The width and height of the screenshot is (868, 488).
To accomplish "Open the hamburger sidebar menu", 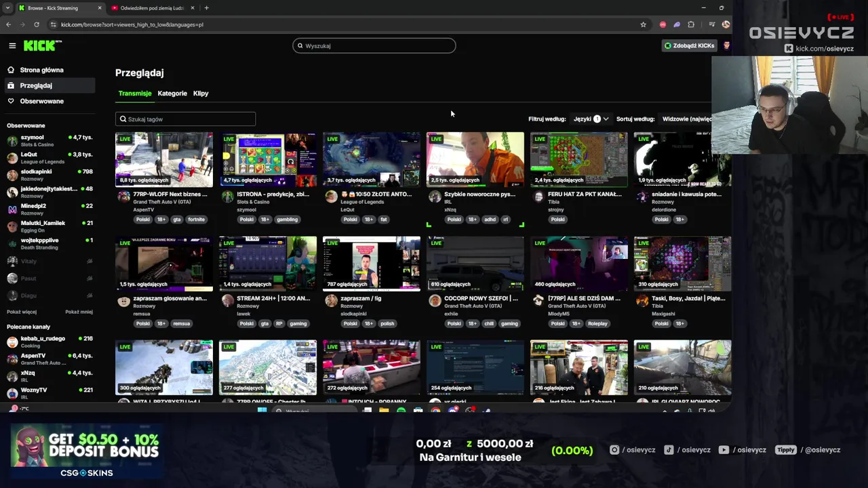I will (x=12, y=45).
